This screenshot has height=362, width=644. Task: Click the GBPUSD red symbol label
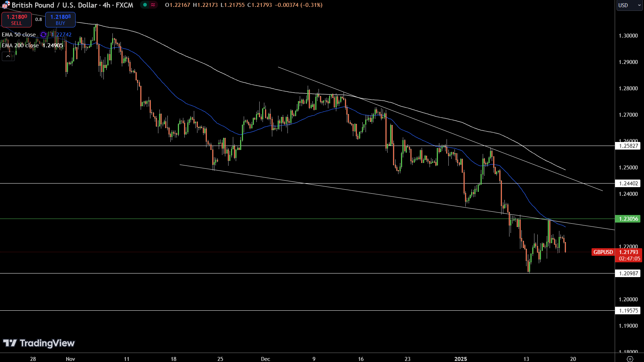click(x=603, y=252)
